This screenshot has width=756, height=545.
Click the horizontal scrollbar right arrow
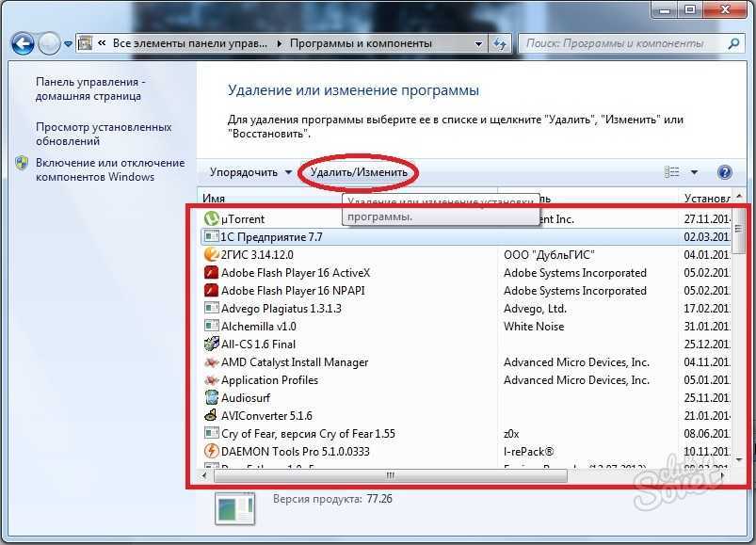coord(722,475)
